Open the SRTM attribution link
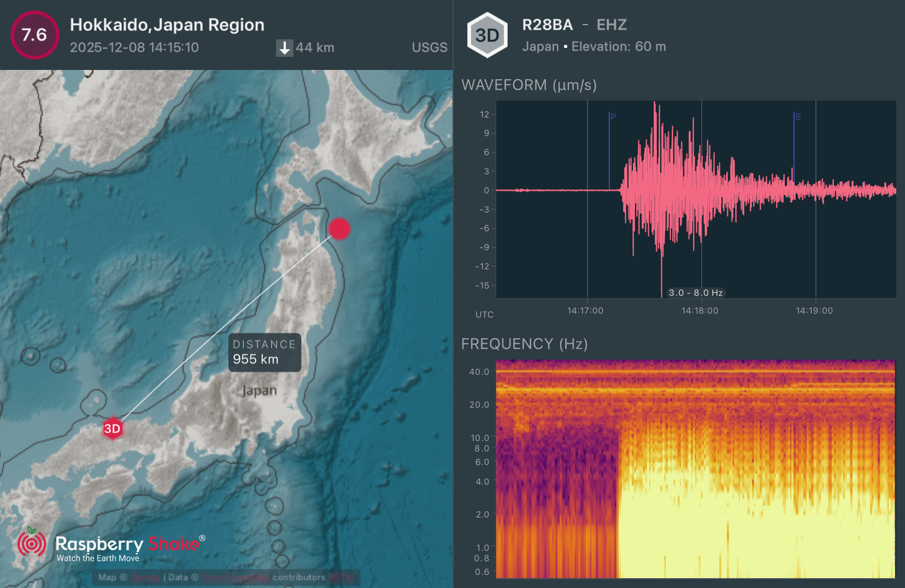 (x=342, y=578)
